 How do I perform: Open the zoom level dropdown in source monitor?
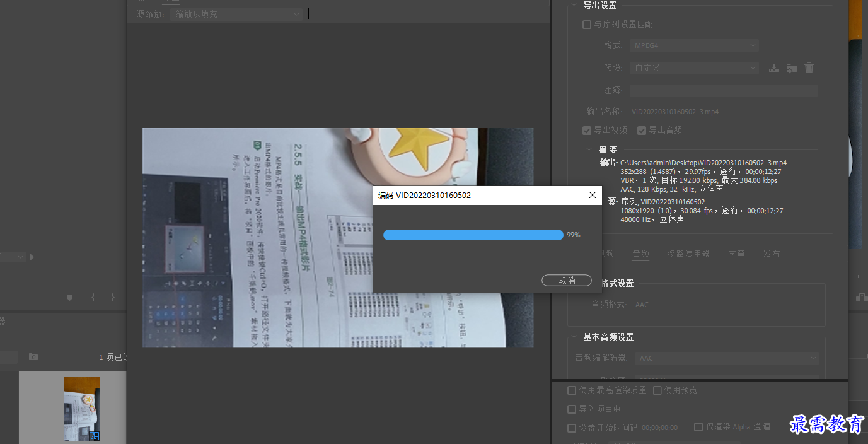pyautogui.click(x=13, y=257)
